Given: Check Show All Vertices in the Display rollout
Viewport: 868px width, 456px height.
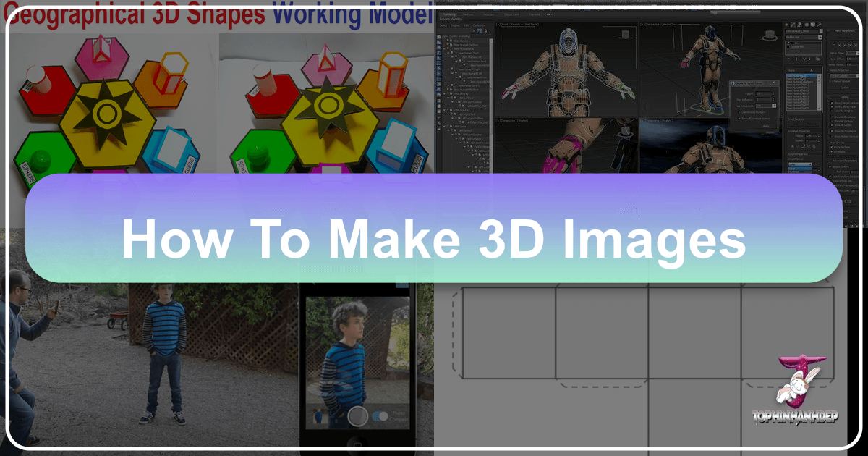Looking at the screenshot, I should [832, 121].
